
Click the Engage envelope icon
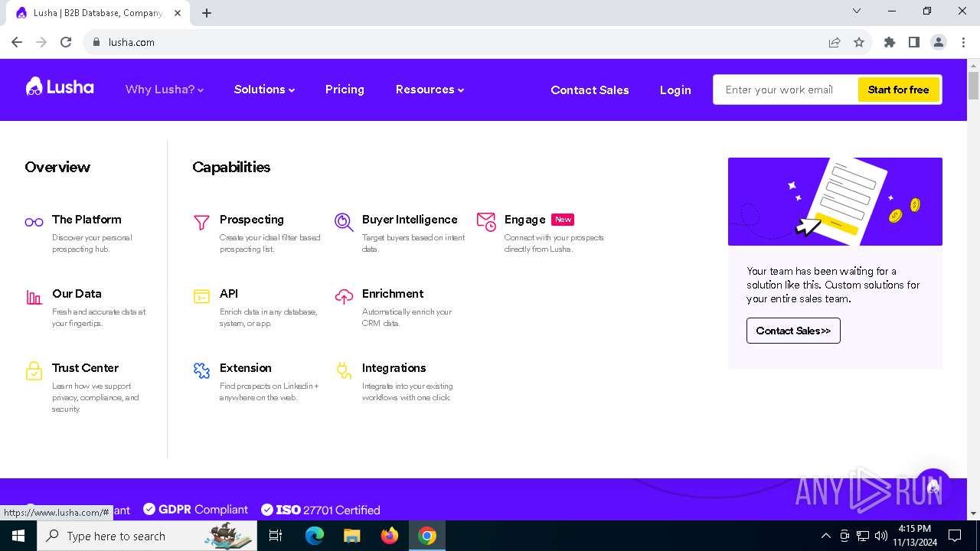coord(486,222)
